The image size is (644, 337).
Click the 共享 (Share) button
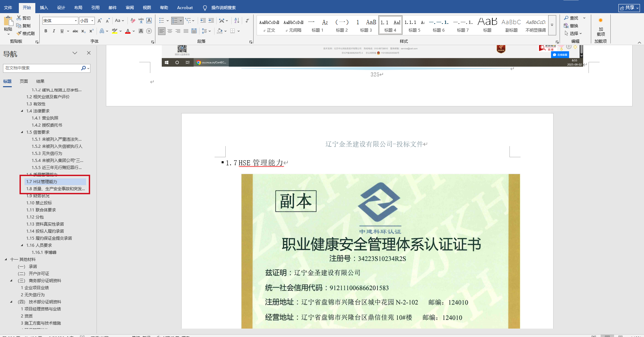(629, 8)
